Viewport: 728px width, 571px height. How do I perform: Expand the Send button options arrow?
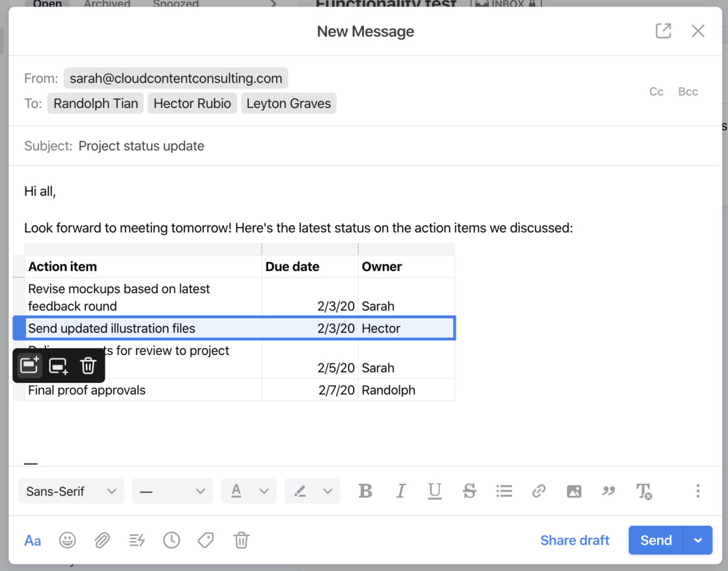coord(697,540)
